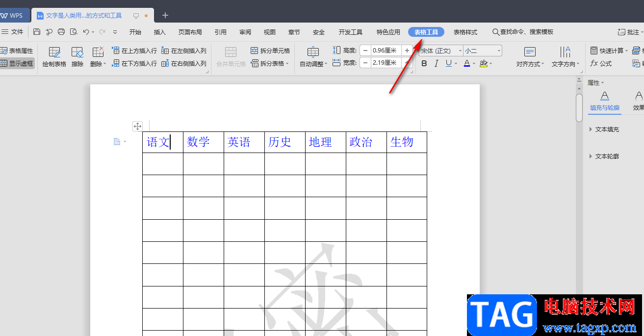Insert row below (在下方插入行)
This screenshot has width=644, height=336.
(134, 63)
